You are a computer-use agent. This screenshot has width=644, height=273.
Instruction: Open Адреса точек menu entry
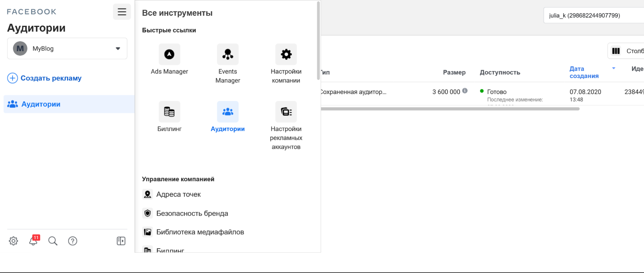tap(178, 194)
